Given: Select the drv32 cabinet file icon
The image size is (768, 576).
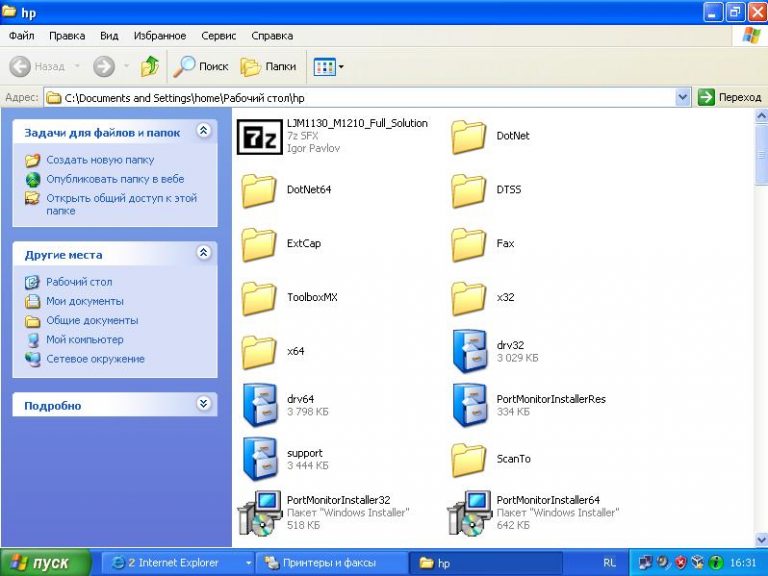Looking at the screenshot, I should (x=470, y=351).
